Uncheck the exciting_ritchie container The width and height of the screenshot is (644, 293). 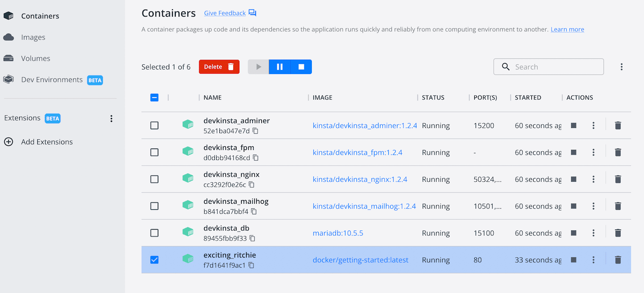[154, 259]
